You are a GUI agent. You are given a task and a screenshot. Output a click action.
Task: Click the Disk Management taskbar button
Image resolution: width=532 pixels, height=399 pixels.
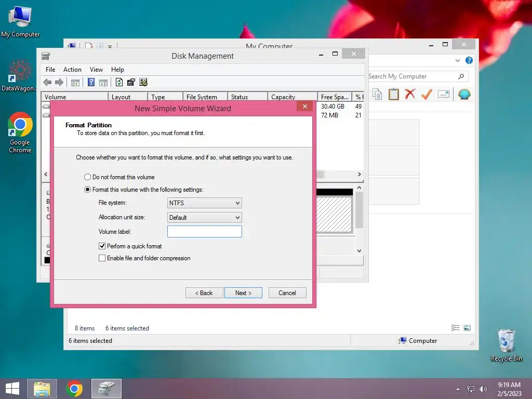click(107, 389)
